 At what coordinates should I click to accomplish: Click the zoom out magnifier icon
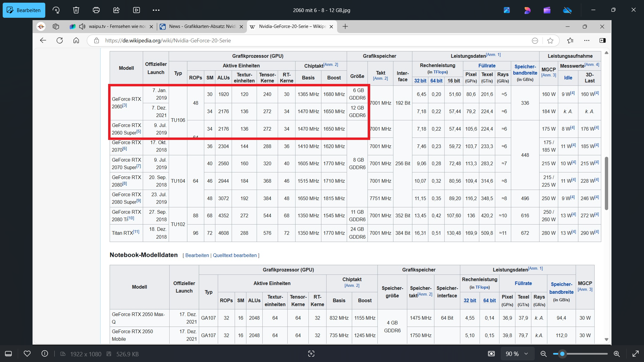[543, 354]
